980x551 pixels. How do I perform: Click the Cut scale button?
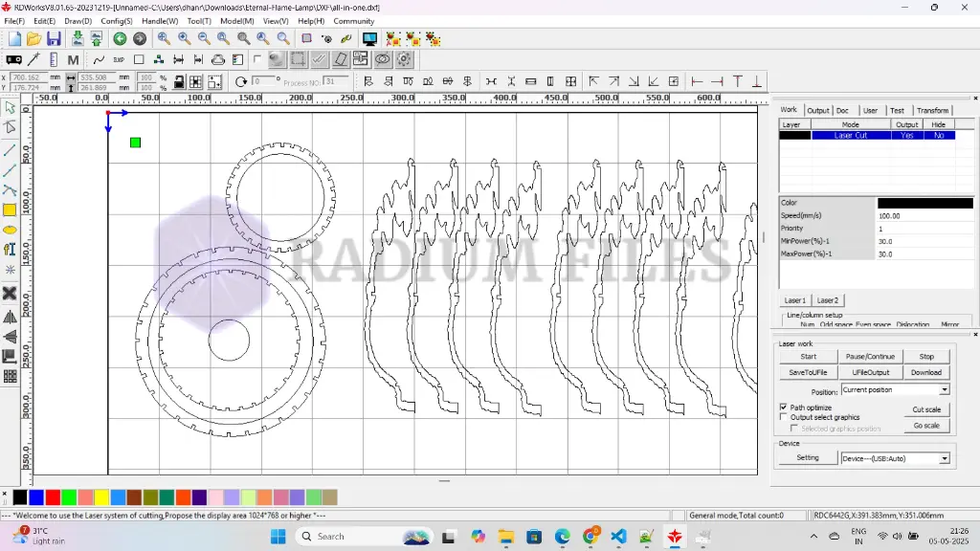click(x=926, y=409)
